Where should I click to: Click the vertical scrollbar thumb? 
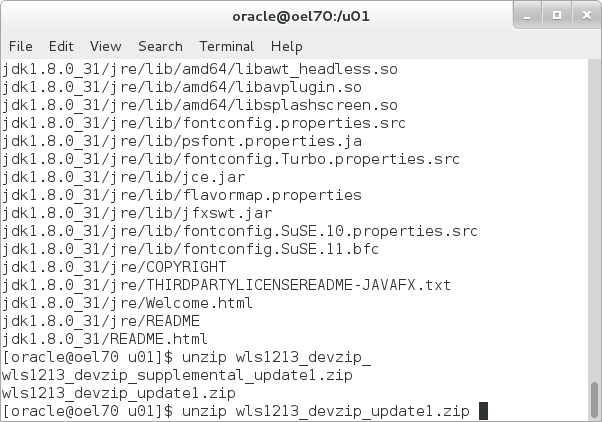point(593,400)
